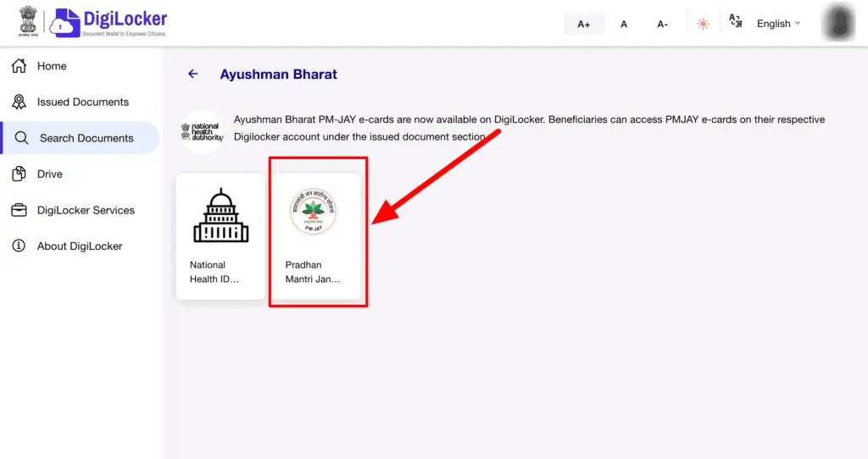Click the Drive file icon
The height and width of the screenshot is (459, 868).
pyautogui.click(x=19, y=174)
